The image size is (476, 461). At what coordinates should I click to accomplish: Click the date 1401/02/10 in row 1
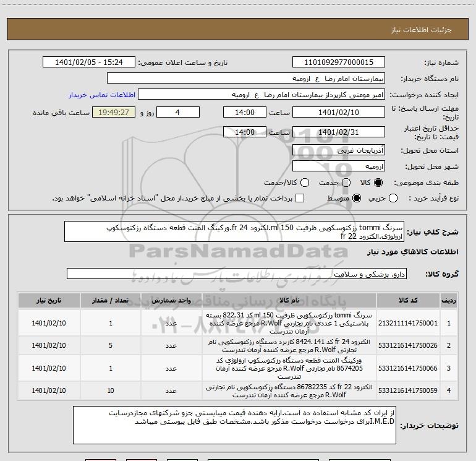point(49,323)
